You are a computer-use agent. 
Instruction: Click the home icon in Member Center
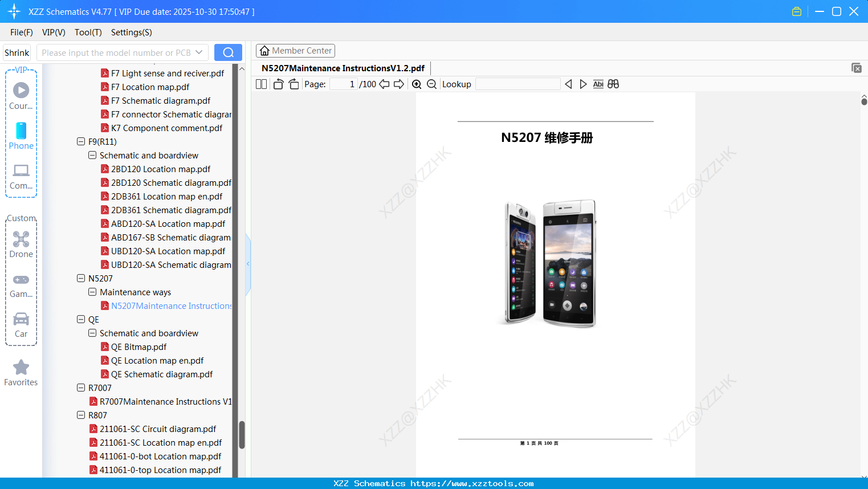pyautogui.click(x=264, y=51)
